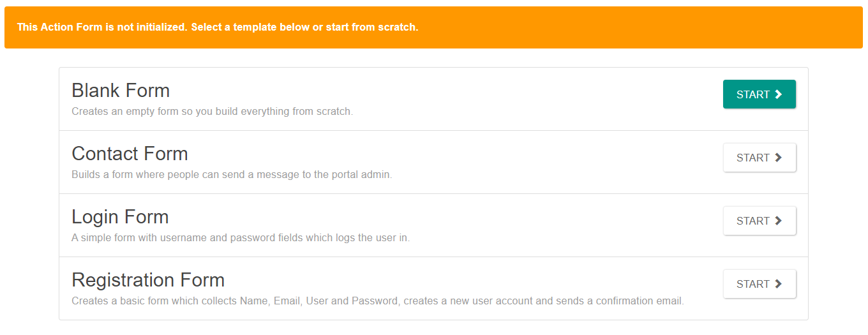Select the Login Form heading

tap(120, 217)
